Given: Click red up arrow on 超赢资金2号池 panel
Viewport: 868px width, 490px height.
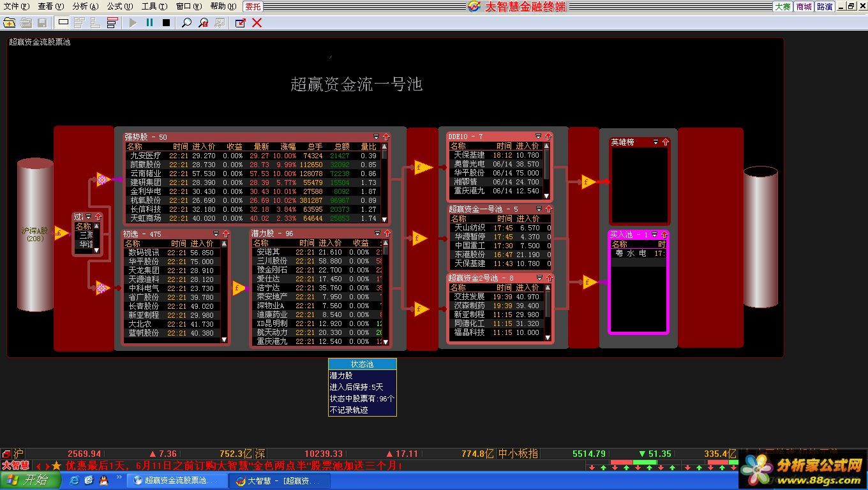Looking at the screenshot, I should [x=548, y=278].
